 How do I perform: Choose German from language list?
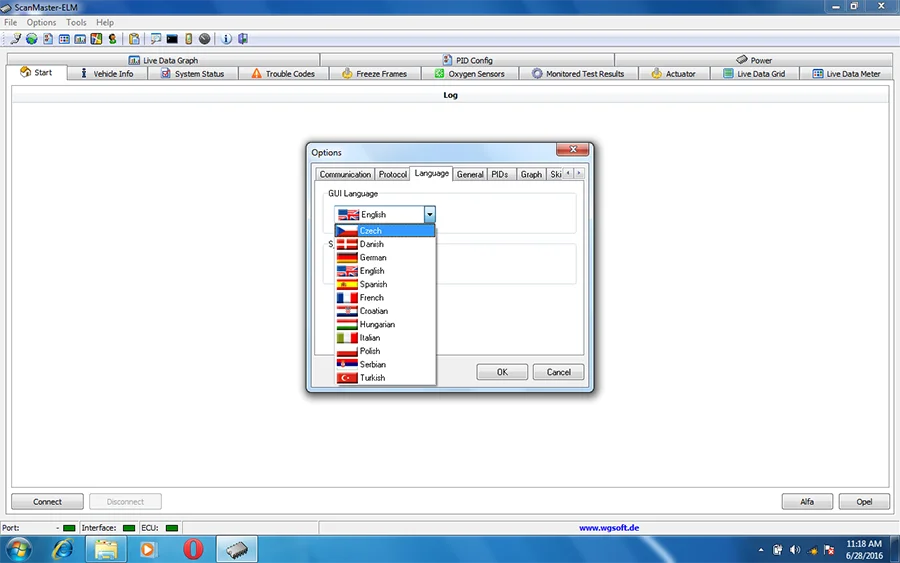(385, 257)
